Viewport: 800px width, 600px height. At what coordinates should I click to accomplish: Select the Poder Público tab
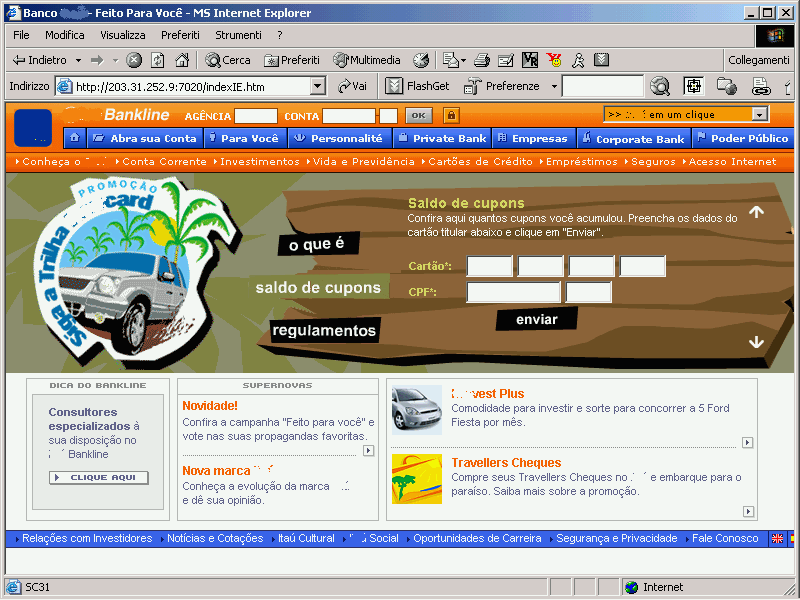[x=743, y=138]
